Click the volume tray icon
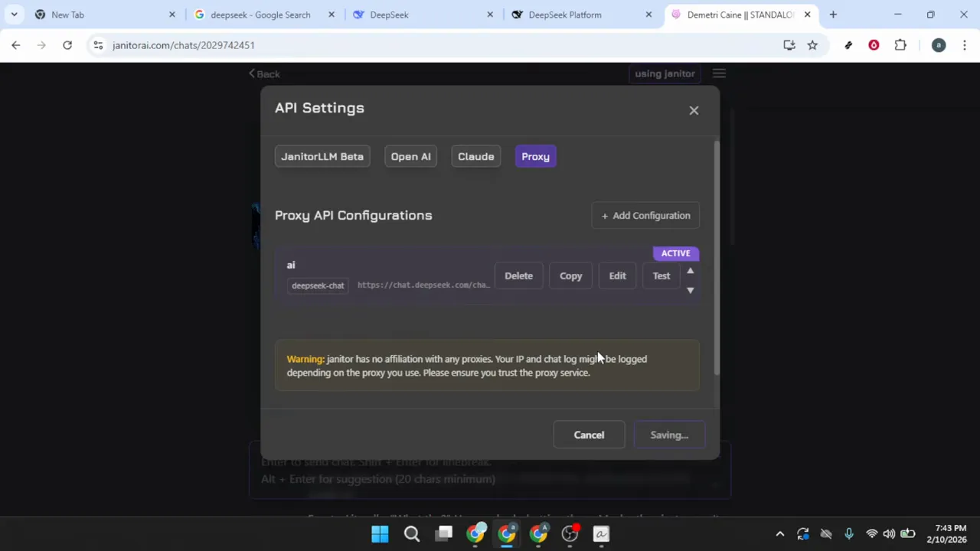The width and height of the screenshot is (980, 551). [889, 534]
